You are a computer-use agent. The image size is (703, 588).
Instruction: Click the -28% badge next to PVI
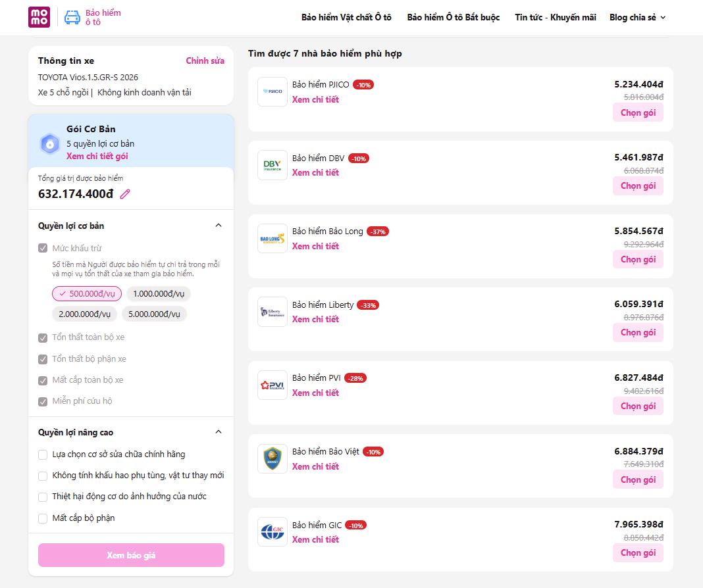355,378
